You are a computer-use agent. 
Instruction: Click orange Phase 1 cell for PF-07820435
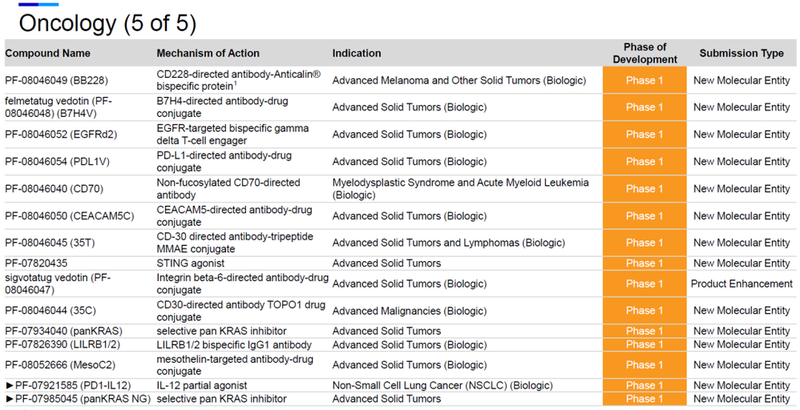click(645, 263)
